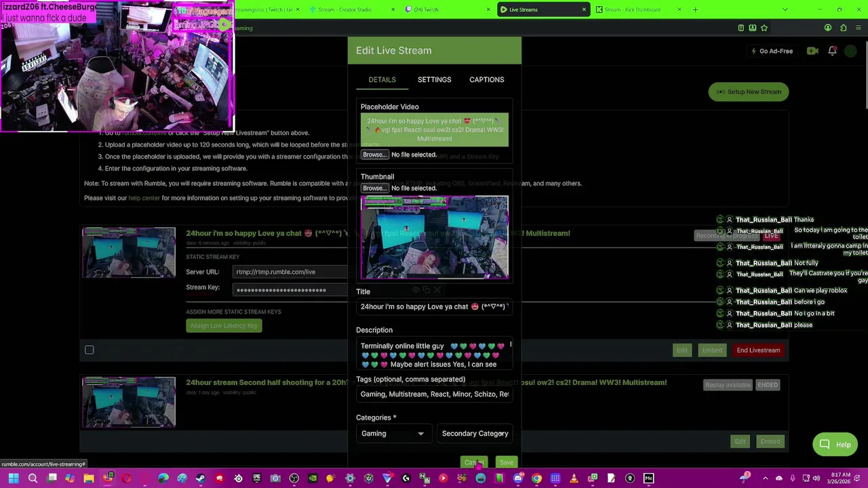The image size is (868, 488).
Task: Browse for a thumbnail image file
Action: coord(374,188)
